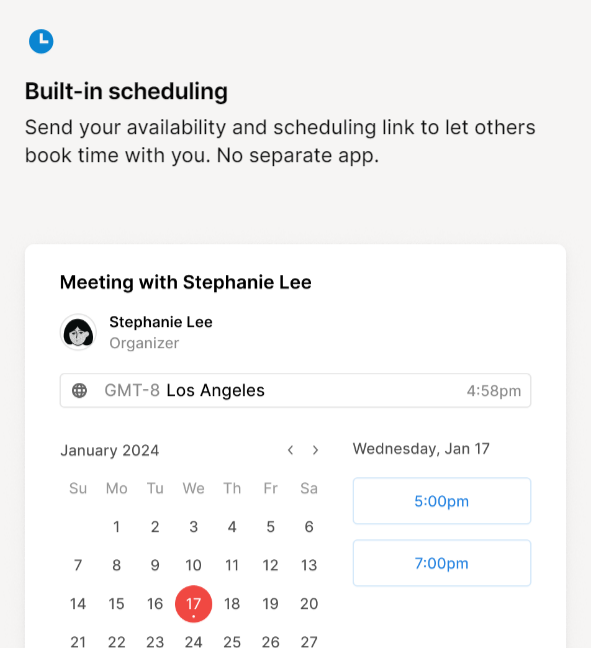The height and width of the screenshot is (648, 591).
Task: Select January 1 on the calendar
Action: [117, 527]
